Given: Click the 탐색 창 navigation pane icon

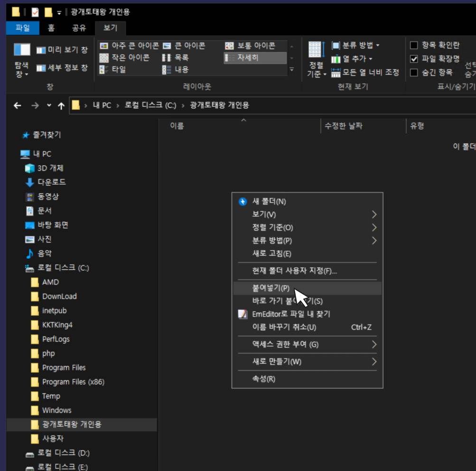Looking at the screenshot, I should (22, 50).
